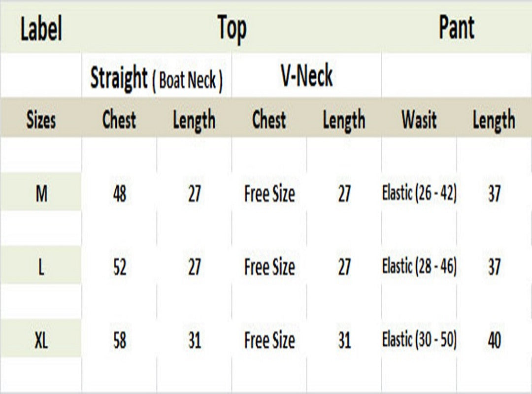Screen dimensions: 532x394
Task: Select the Pant header cell
Action: point(457,28)
